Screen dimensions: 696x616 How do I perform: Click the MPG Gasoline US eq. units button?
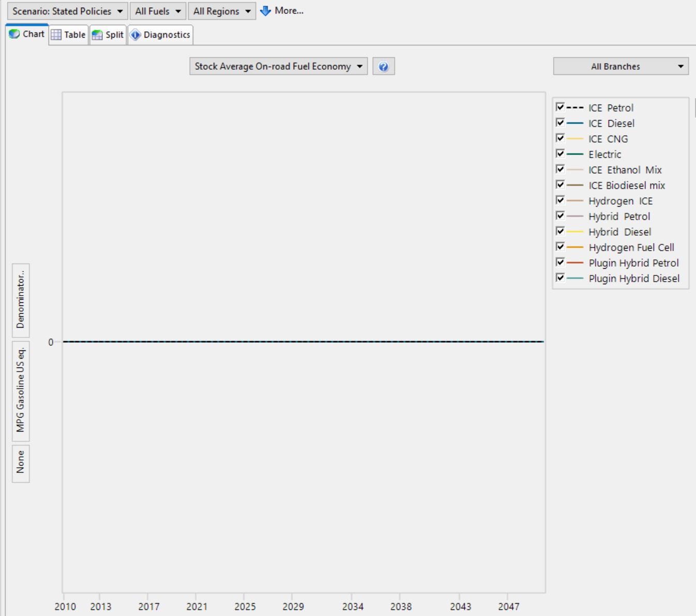(21, 391)
